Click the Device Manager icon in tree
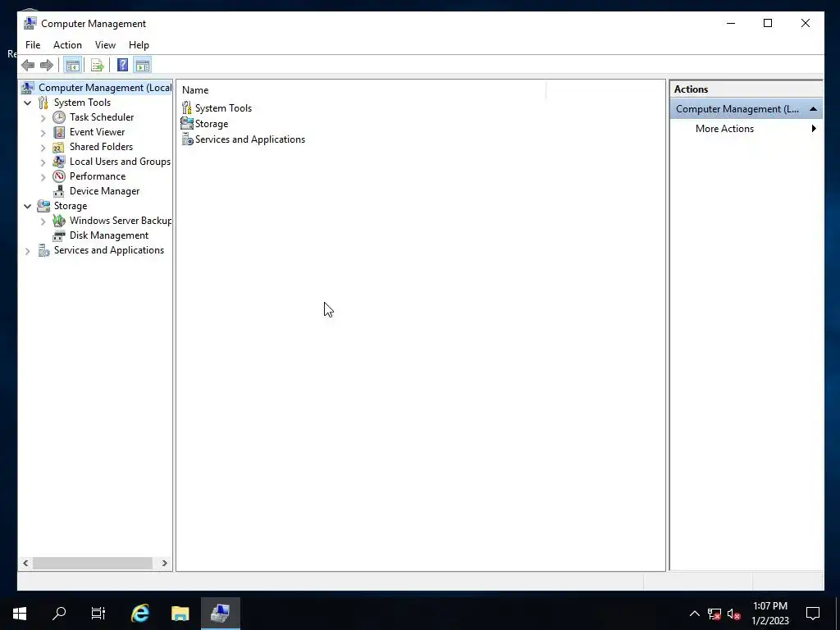 (59, 191)
